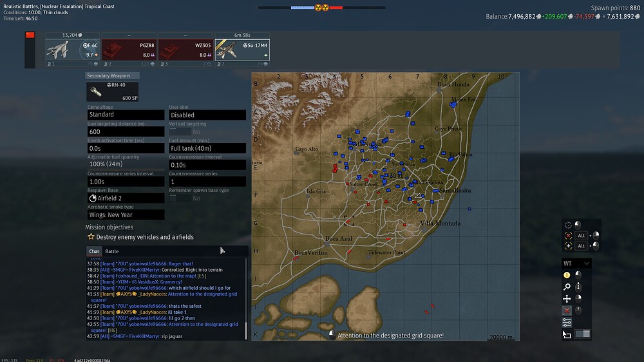
Task: Click the nuclear symbols on score bar
Action: [x=321, y=7]
